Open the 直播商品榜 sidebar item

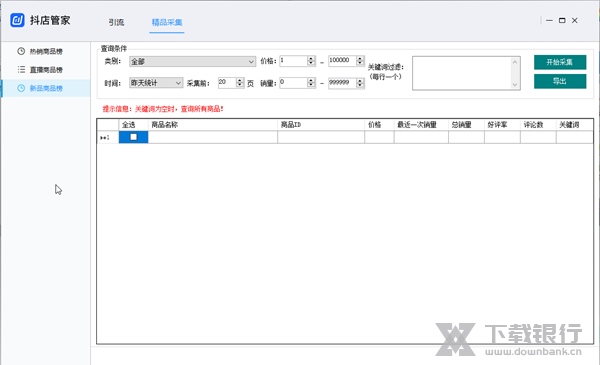pyautogui.click(x=46, y=70)
